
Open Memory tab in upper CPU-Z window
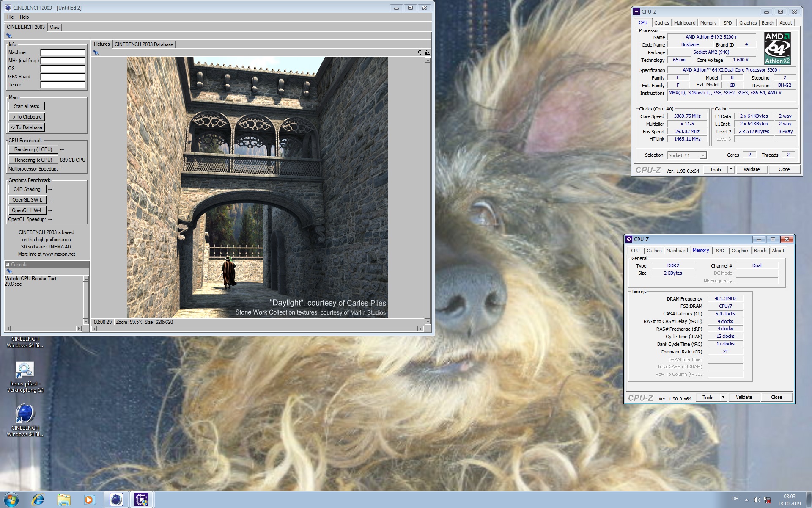tap(708, 23)
